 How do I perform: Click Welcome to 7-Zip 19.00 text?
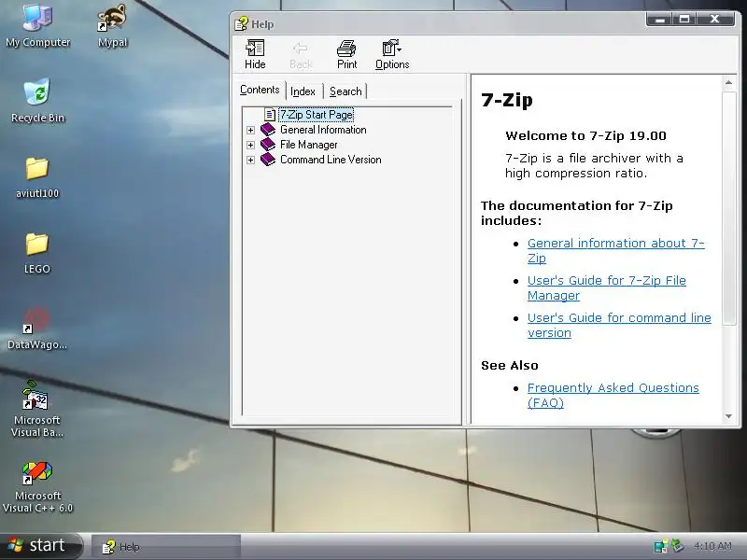[x=586, y=135]
